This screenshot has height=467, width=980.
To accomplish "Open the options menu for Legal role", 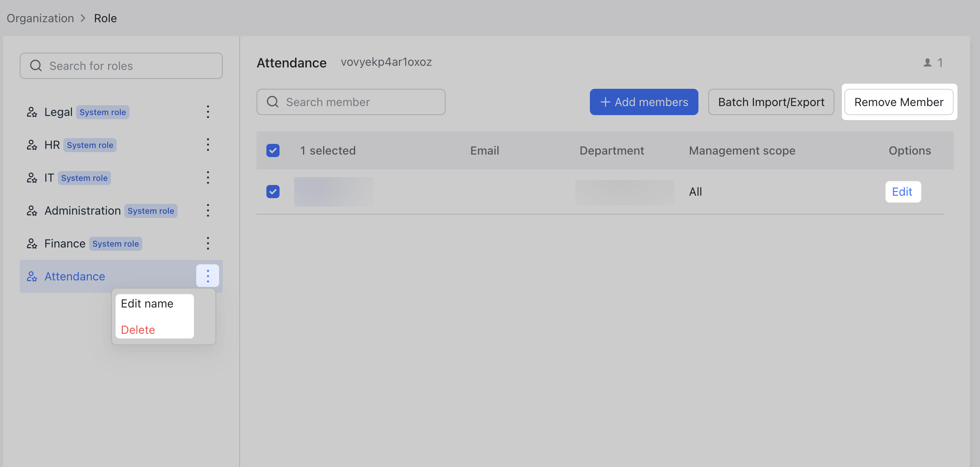I will coord(208,111).
